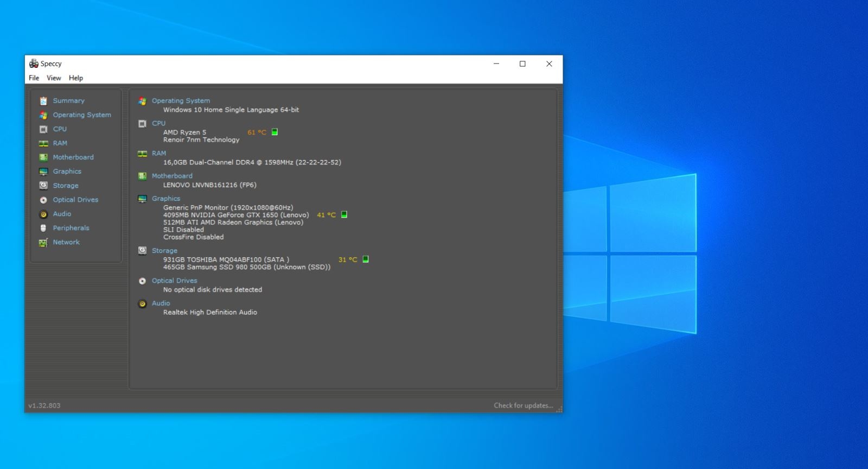Screen dimensions: 868x469
Task: Click the CPU icon in summary pane
Action: (142, 124)
